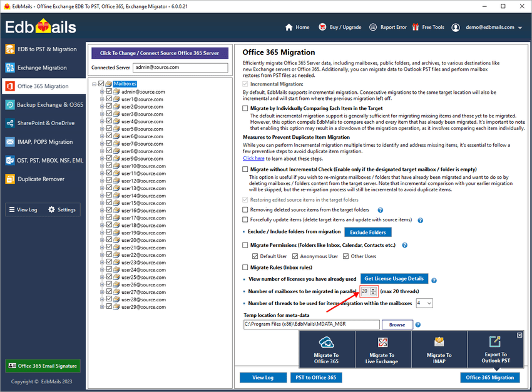Check Forcefully update items option

pyautogui.click(x=245, y=219)
